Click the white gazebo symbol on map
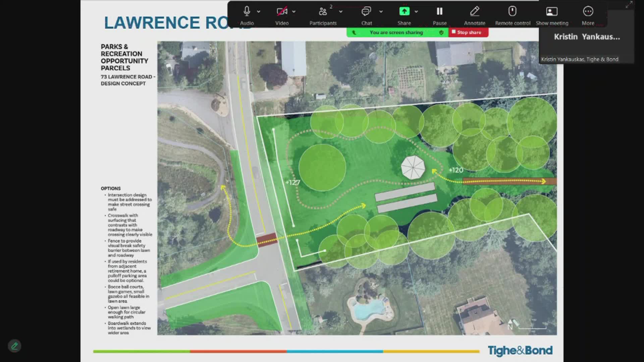The width and height of the screenshot is (644, 362). (413, 167)
